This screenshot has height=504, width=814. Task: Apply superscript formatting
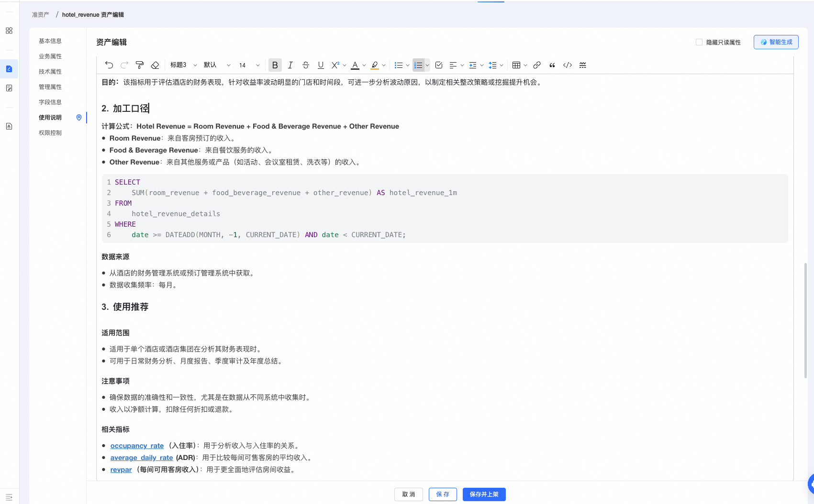coord(336,65)
